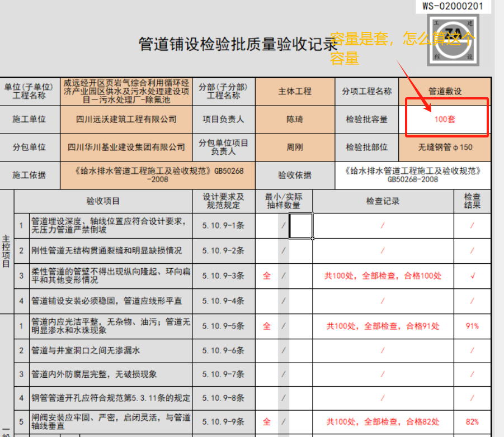Click the 分项工程名称 label cell
The image size is (504, 437).
366,92
